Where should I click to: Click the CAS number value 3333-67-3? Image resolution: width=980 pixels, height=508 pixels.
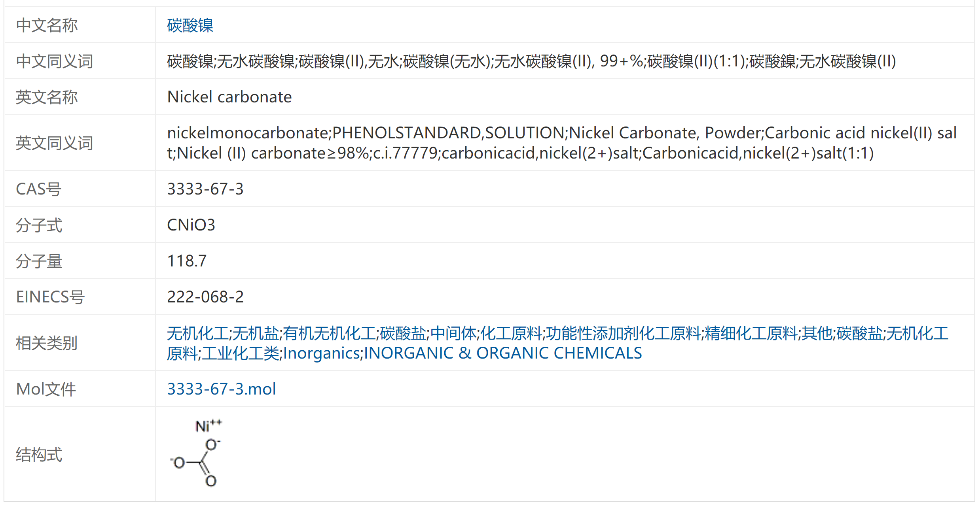click(x=205, y=189)
